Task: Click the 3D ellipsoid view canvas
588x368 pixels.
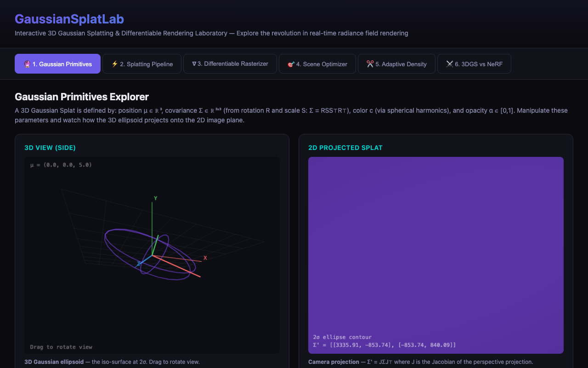Action: (152, 255)
